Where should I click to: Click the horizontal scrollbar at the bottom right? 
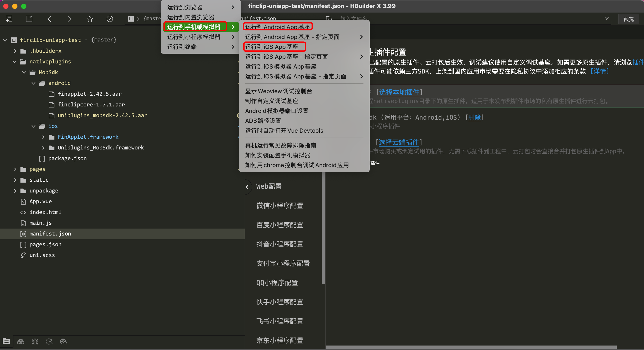point(471,347)
